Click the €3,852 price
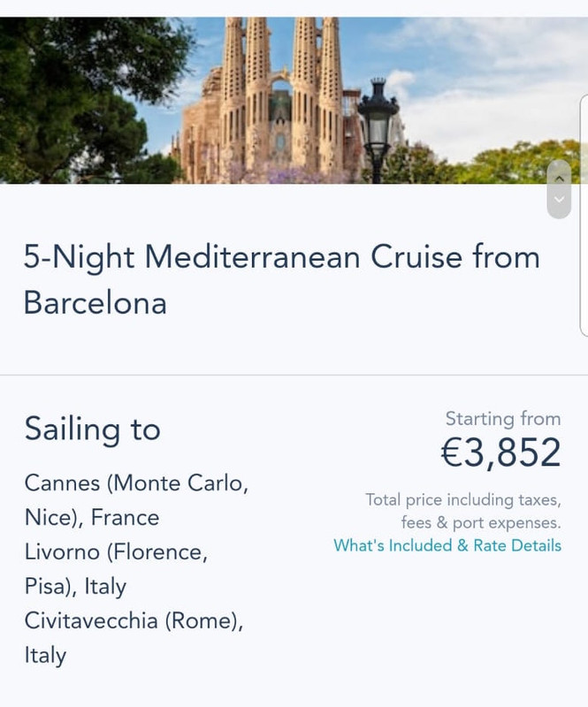This screenshot has height=707, width=588. [x=500, y=452]
